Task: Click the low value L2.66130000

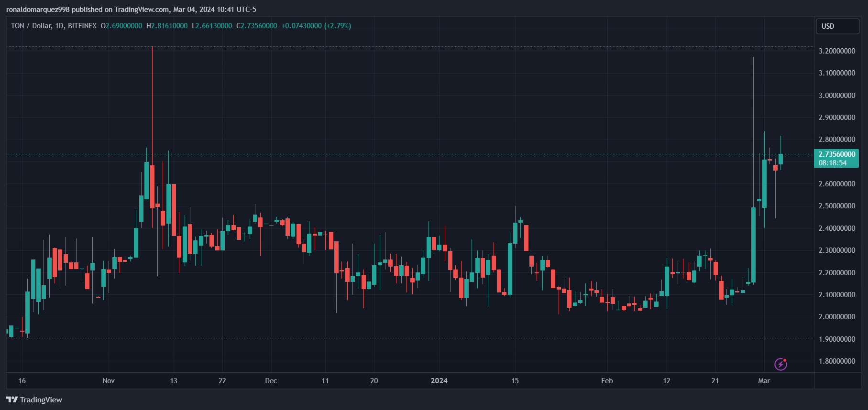Action: point(212,26)
